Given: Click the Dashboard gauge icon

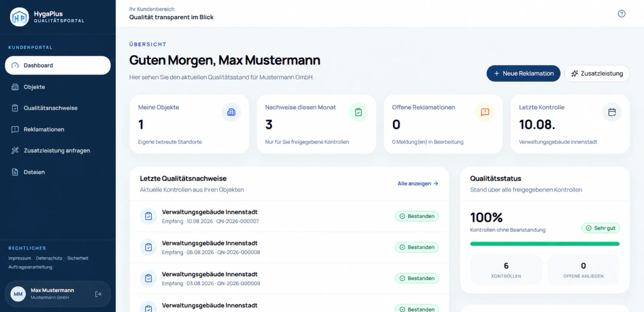Looking at the screenshot, I should tap(15, 65).
